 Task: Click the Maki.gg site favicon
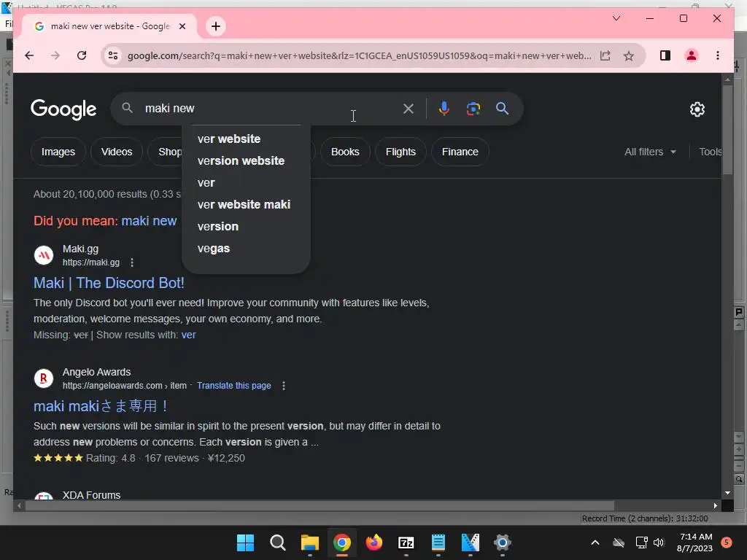(x=44, y=256)
